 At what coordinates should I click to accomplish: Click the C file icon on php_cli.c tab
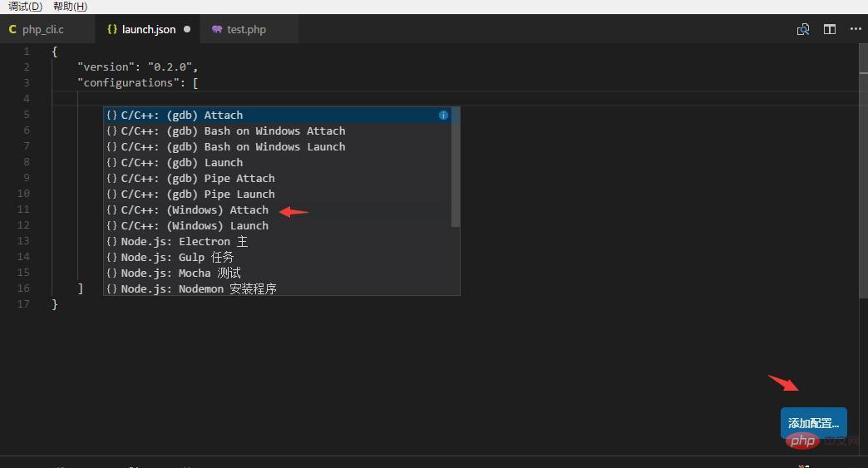pos(12,29)
